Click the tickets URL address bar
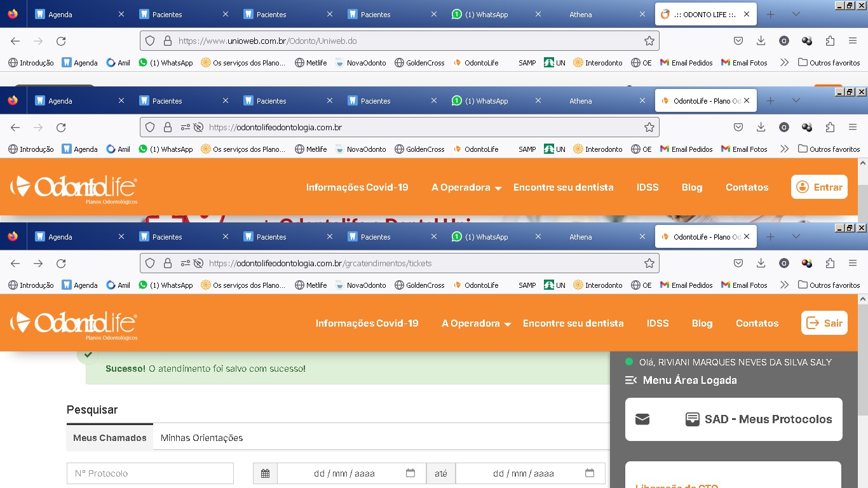The width and height of the screenshot is (868, 488). tap(400, 263)
